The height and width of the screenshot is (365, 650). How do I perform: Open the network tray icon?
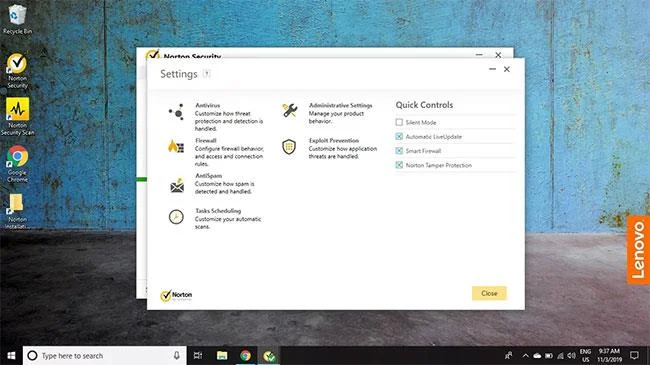560,355
